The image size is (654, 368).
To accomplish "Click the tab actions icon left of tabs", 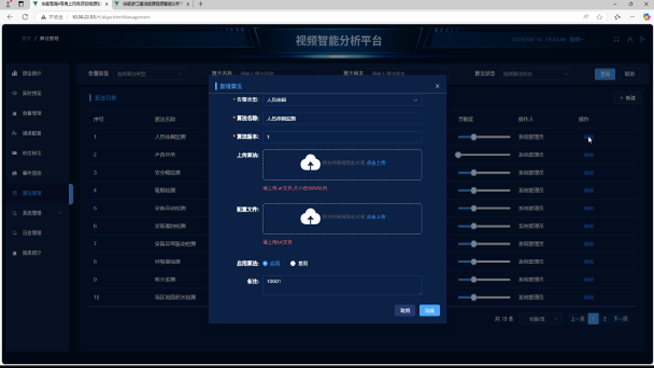I will (20, 4).
